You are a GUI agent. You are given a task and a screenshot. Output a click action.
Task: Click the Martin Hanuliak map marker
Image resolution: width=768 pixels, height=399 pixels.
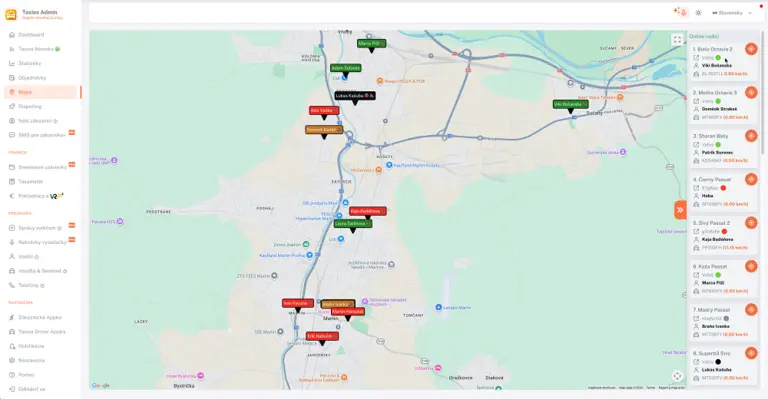click(348, 312)
